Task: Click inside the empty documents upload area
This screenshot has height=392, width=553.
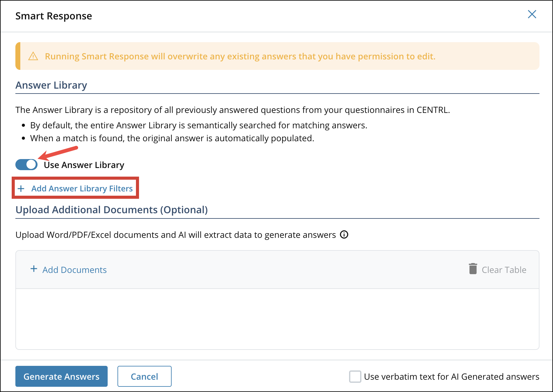Action: click(277, 317)
